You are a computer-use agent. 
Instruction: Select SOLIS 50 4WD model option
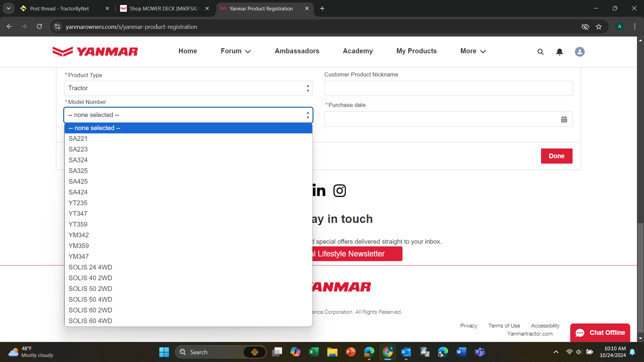[x=188, y=299]
